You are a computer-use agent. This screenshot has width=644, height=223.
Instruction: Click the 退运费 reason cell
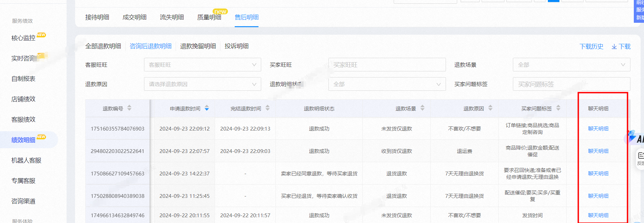[x=464, y=151]
